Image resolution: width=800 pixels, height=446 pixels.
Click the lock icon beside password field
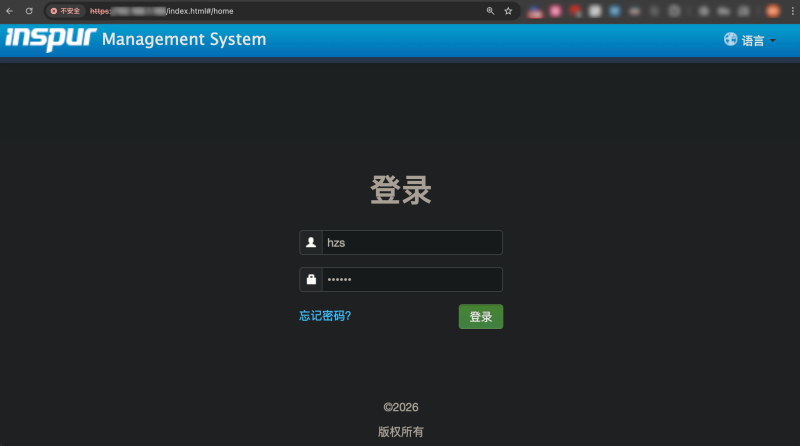coord(311,280)
